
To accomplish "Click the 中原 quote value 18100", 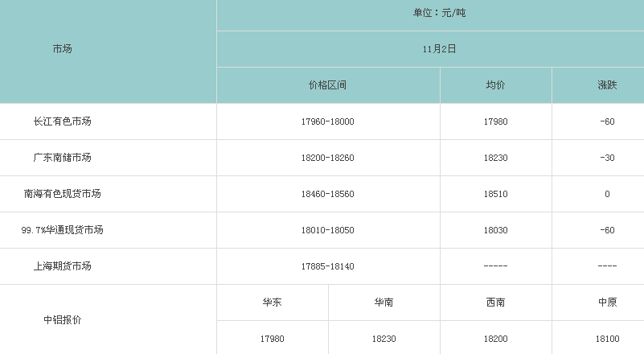I will click(x=607, y=339).
